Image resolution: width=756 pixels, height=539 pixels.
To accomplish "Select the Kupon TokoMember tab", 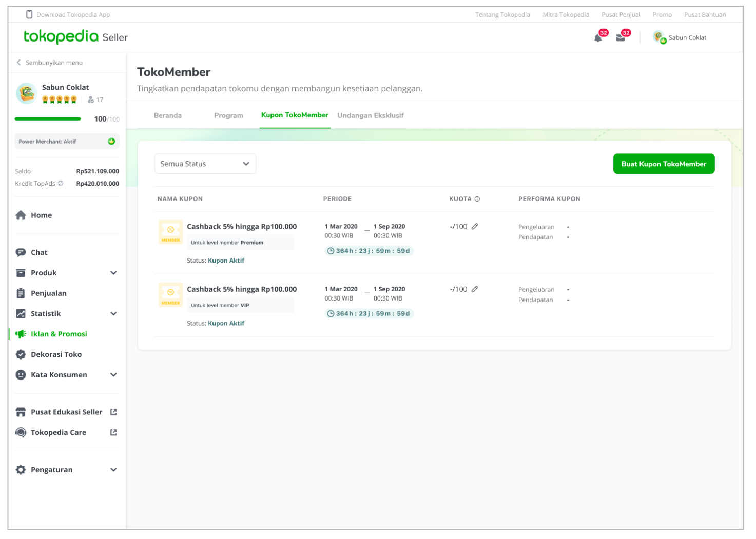I will click(x=295, y=115).
